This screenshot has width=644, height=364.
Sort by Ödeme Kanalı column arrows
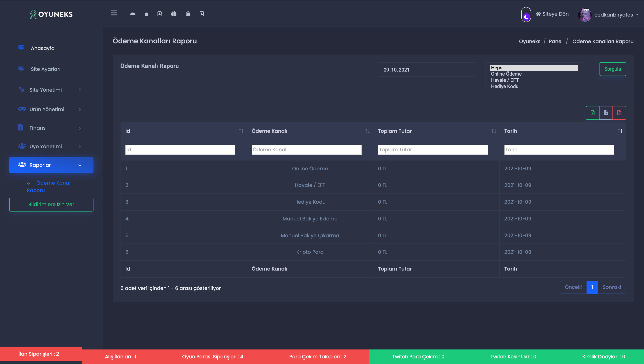pyautogui.click(x=367, y=131)
